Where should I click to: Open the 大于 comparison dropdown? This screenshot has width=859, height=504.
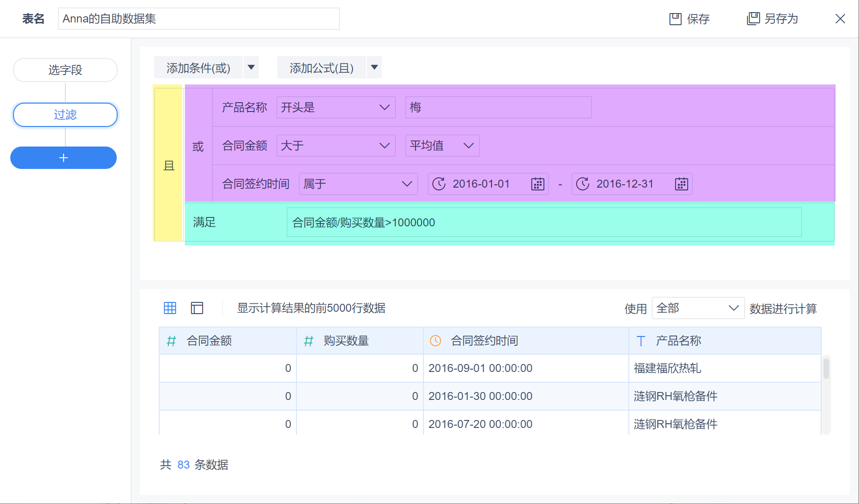[x=336, y=146]
